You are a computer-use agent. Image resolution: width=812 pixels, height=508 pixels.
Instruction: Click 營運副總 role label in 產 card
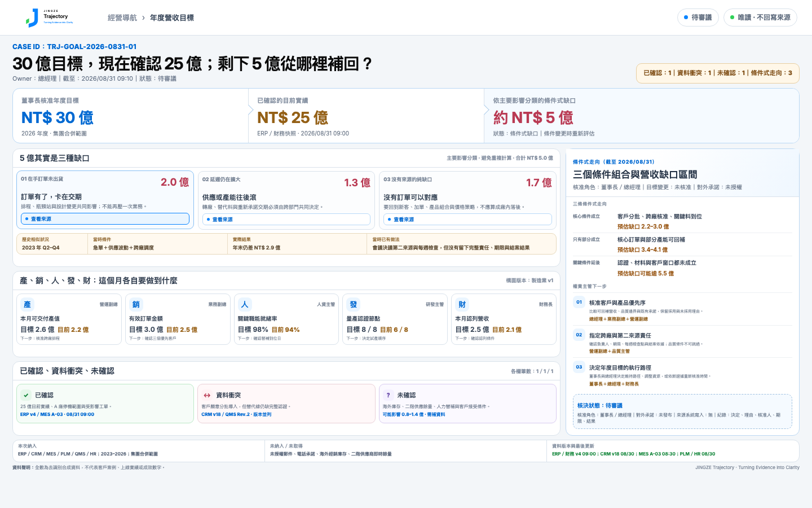(109, 304)
